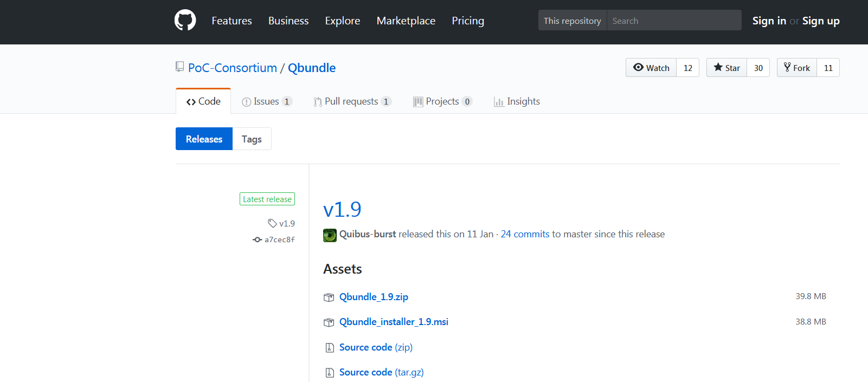The image size is (868, 382).
Task: Open Marketplace in the top navigation
Action: pos(406,21)
